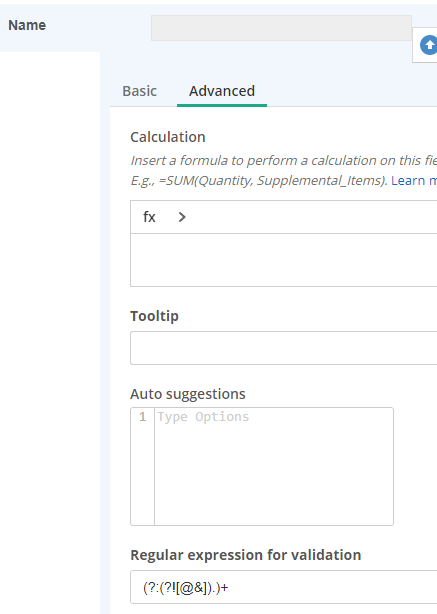This screenshot has width=437, height=614.
Task: Switch to the Basic tab
Action: [139, 91]
